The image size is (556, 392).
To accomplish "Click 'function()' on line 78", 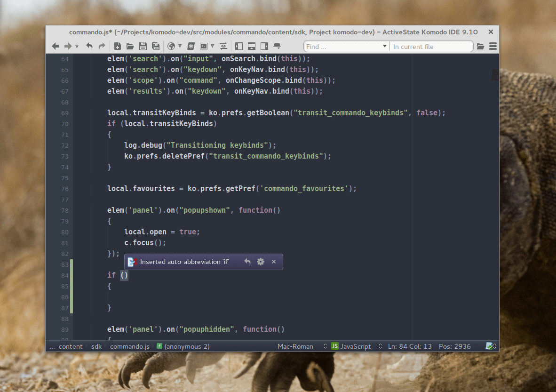I will 260,210.
